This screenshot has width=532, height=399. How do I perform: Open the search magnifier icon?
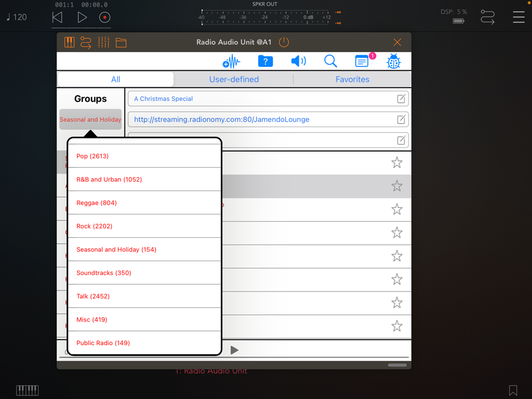tap(330, 61)
